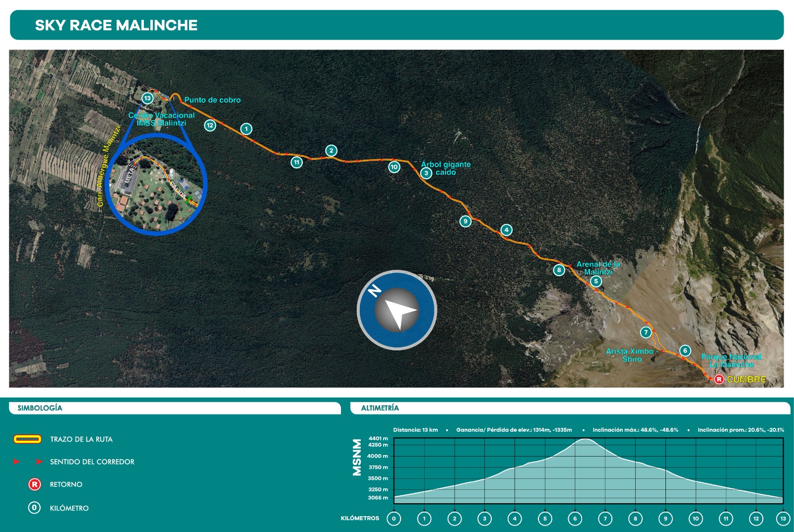Click the Kilómetro 0 legend icon
This screenshot has height=532, width=794.
click(x=34, y=508)
